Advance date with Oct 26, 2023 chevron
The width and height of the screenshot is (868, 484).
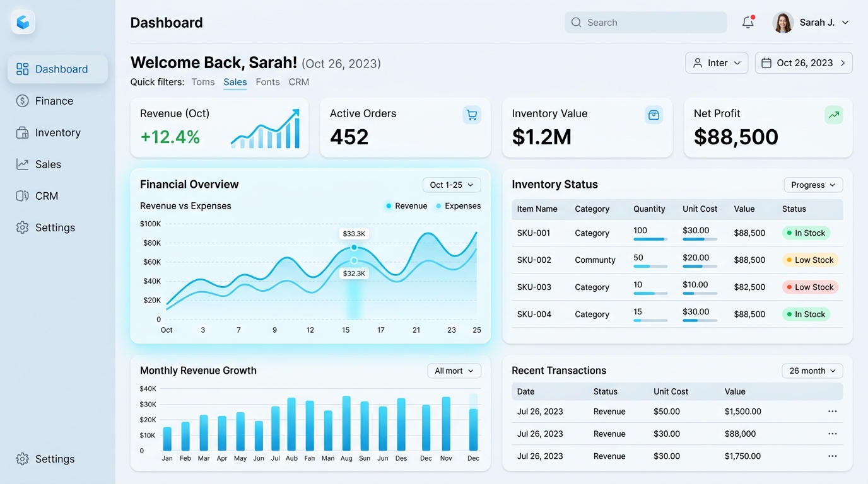point(843,63)
